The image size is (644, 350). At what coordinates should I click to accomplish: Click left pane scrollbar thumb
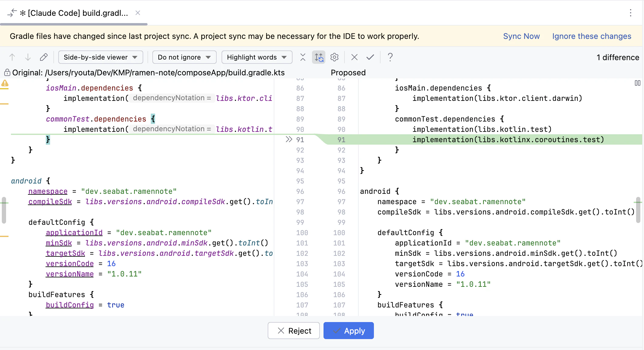tap(4, 210)
